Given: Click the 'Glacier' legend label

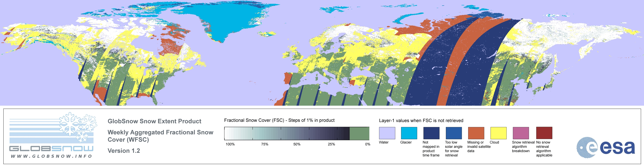Looking at the screenshot, I should 406,142.
